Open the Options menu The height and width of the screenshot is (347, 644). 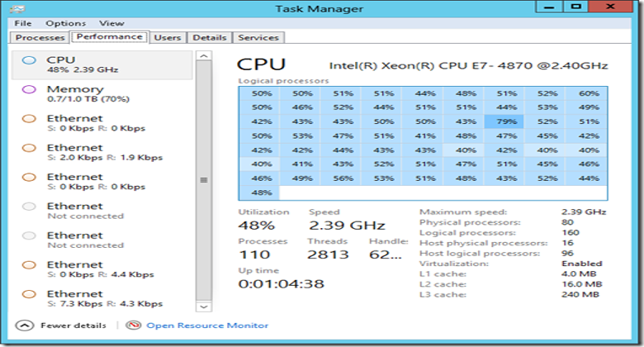(x=66, y=23)
